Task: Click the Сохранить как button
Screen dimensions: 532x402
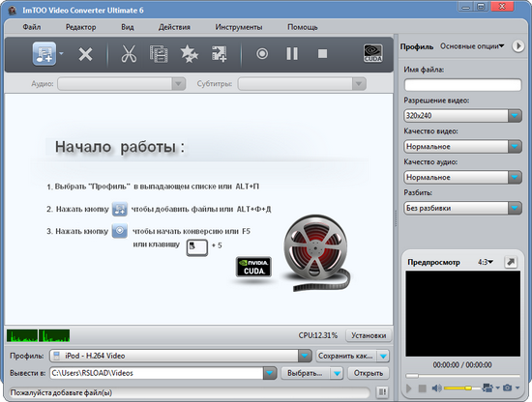Action: coord(345,356)
